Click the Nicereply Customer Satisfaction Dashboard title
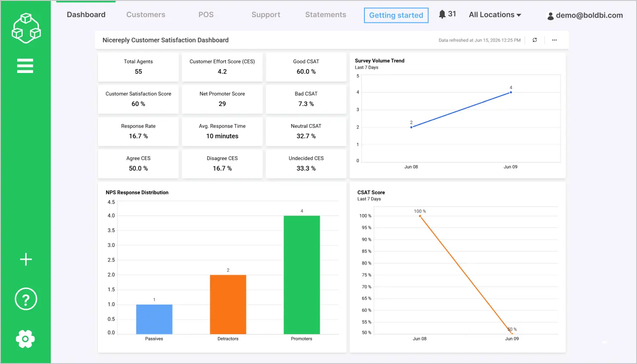 pyautogui.click(x=165, y=40)
